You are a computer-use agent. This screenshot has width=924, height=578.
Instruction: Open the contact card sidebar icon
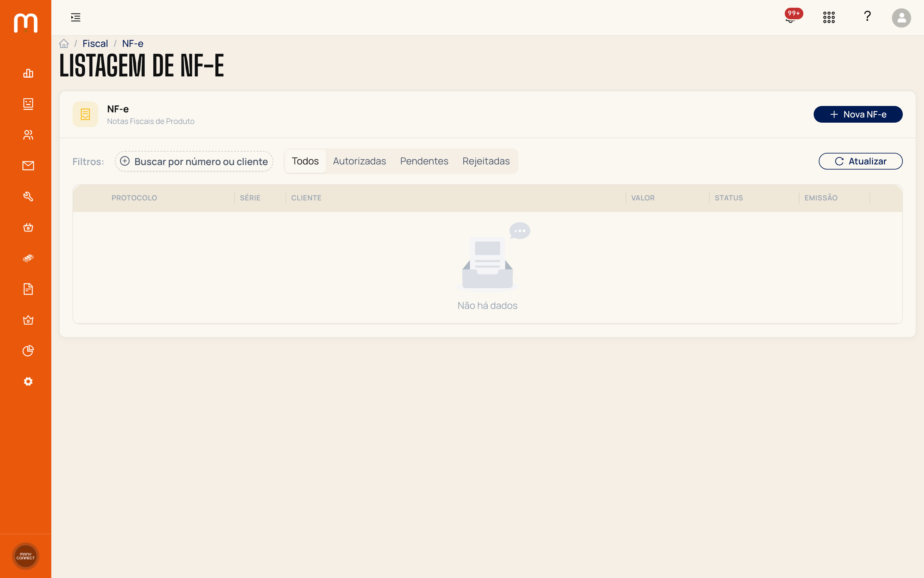(28, 104)
